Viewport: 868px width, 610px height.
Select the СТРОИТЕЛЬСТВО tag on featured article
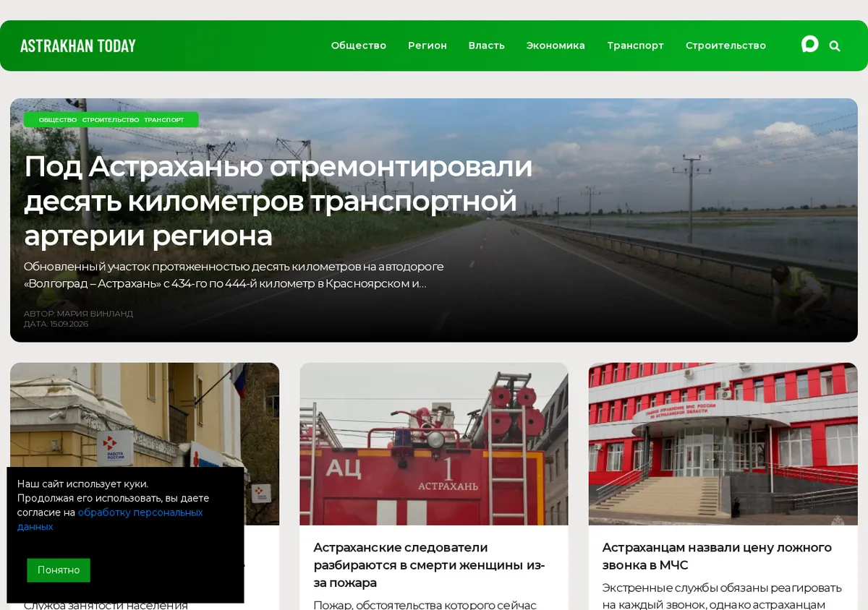tap(111, 120)
